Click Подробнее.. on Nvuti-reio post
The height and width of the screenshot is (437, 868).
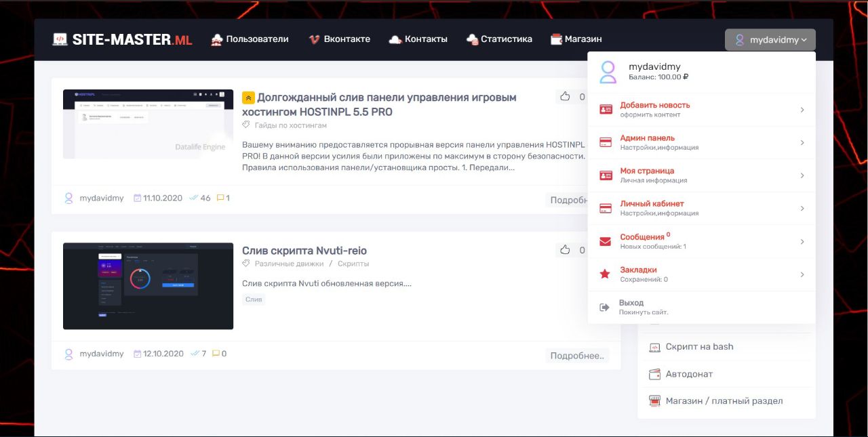pyautogui.click(x=577, y=356)
